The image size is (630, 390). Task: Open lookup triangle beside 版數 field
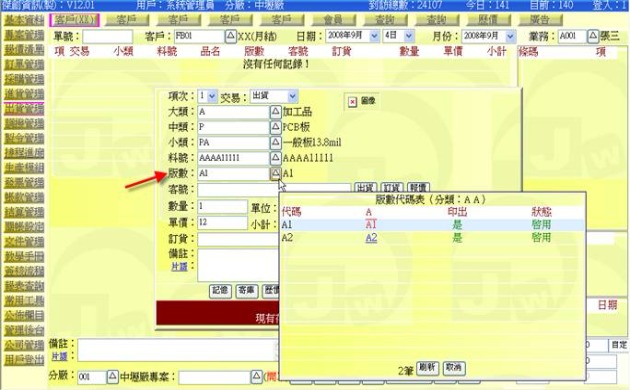click(x=275, y=173)
